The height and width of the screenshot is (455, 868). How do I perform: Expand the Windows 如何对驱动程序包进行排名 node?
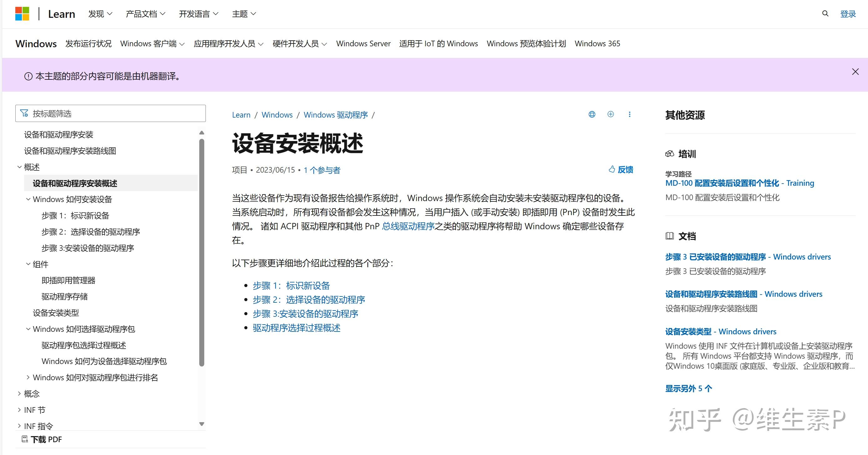click(x=28, y=377)
